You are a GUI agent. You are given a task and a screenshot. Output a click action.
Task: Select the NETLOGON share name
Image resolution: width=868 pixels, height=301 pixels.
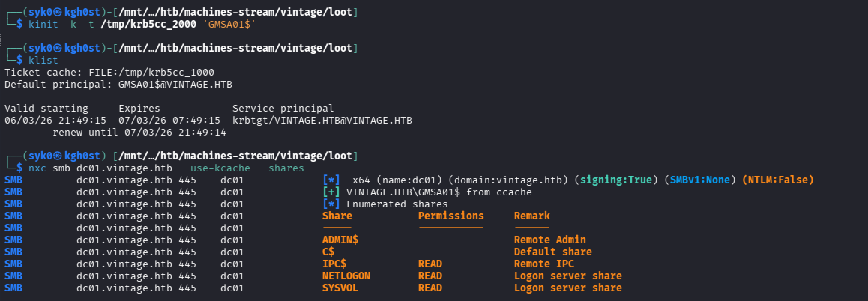coord(346,276)
